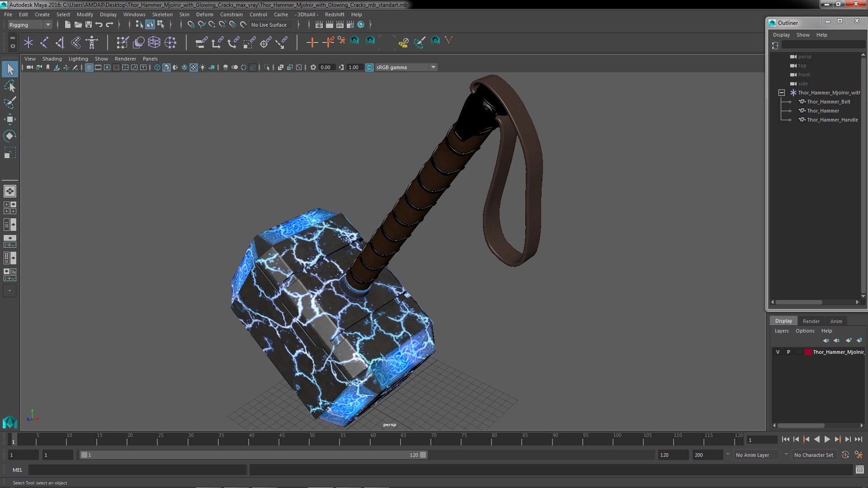Click the Save scene icon
The width and height of the screenshot is (868, 488).
89,25
